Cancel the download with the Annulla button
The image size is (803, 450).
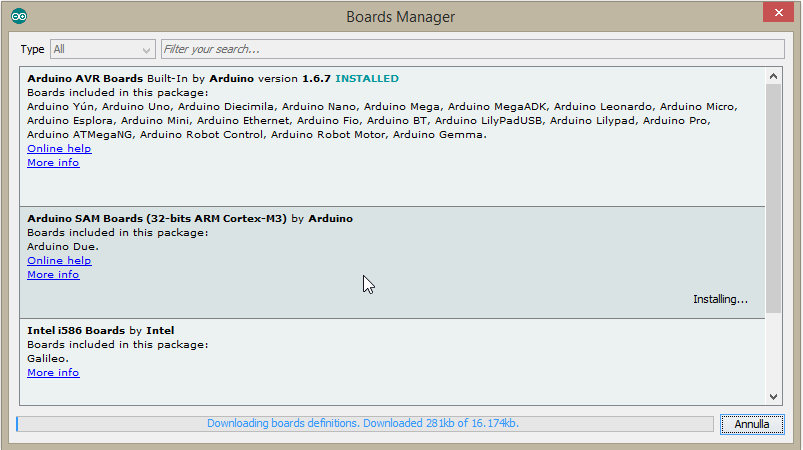[x=752, y=424]
